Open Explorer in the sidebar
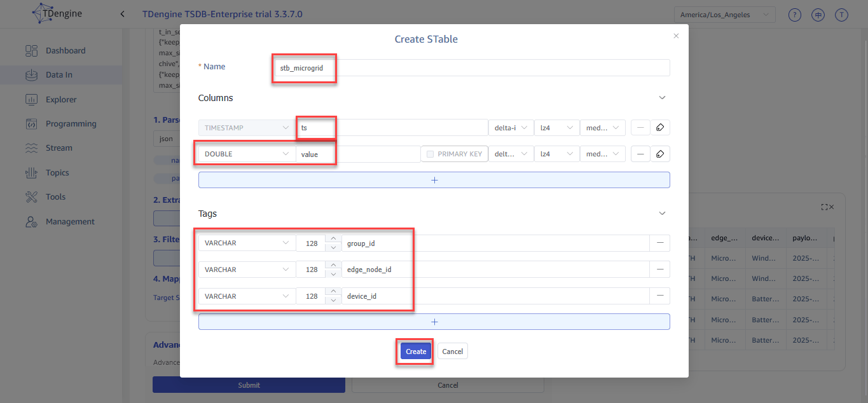The image size is (868, 403). pos(60,99)
